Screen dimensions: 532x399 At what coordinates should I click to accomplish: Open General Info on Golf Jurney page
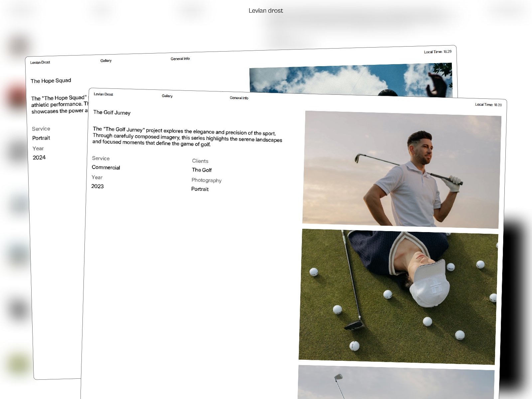[x=239, y=98]
